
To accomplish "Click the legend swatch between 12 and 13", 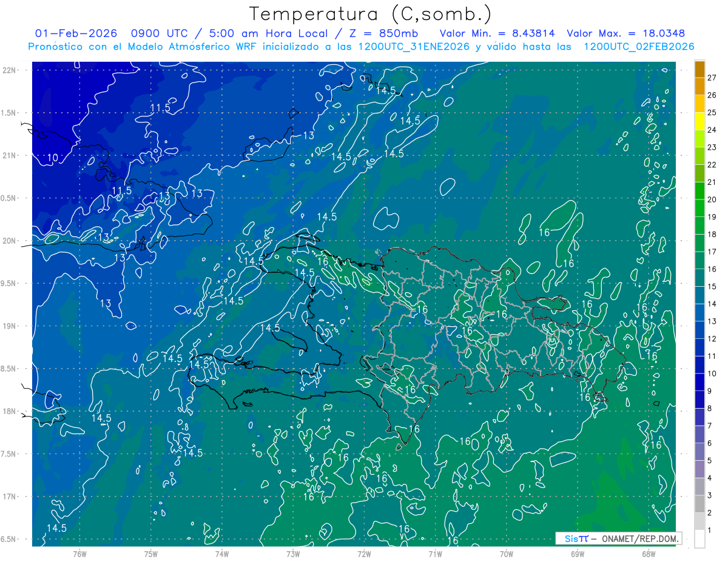I will pyautogui.click(x=699, y=330).
